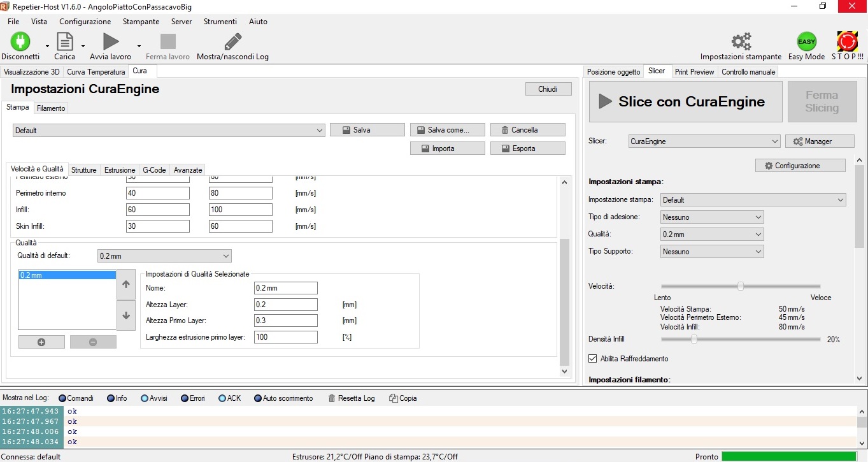Select 0.2 mm in quality list
Viewport: 868px width, 462px height.
coord(67,275)
